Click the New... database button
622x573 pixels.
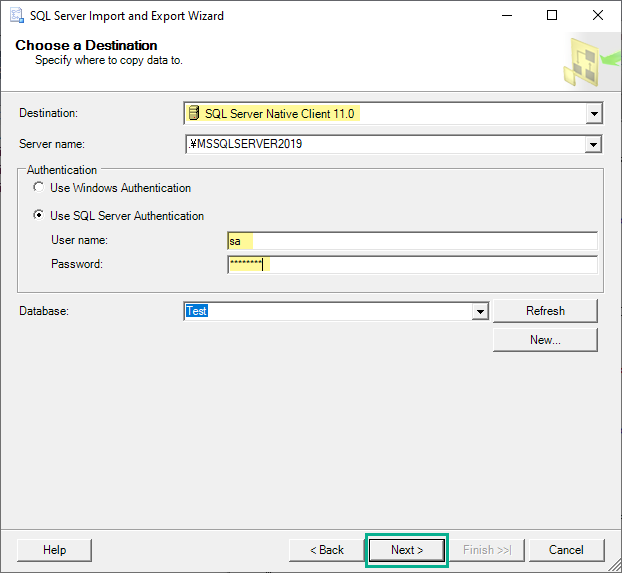pos(545,340)
